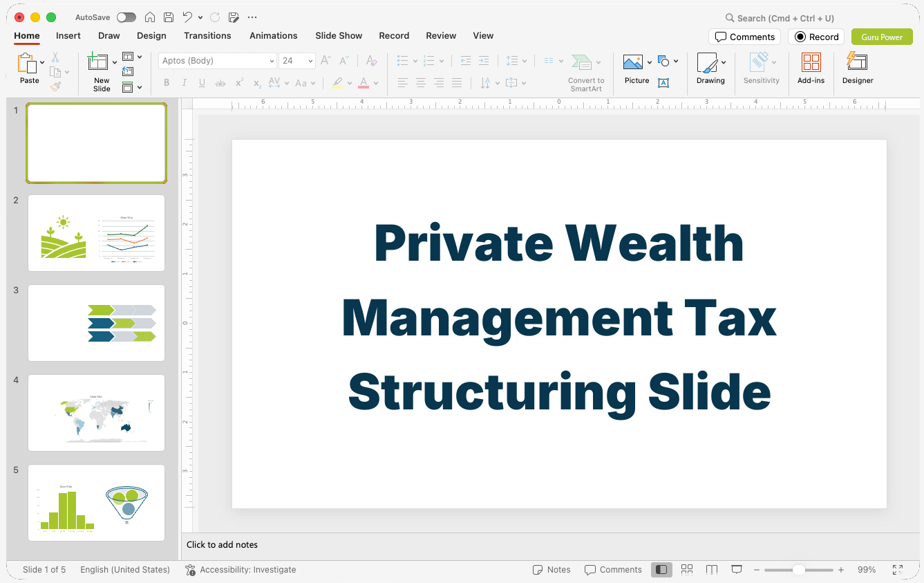The height and width of the screenshot is (583, 924).
Task: Switch to the Transitions tab
Action: [207, 35]
